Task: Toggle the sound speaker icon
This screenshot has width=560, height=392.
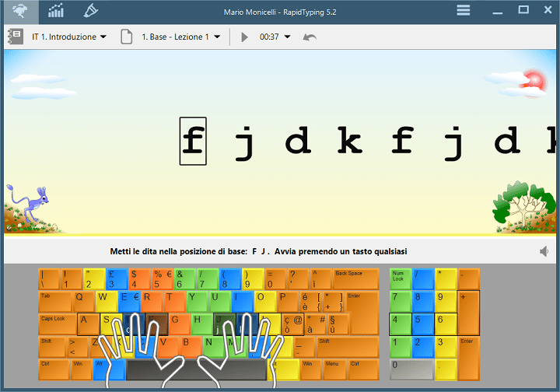Action: [x=544, y=251]
